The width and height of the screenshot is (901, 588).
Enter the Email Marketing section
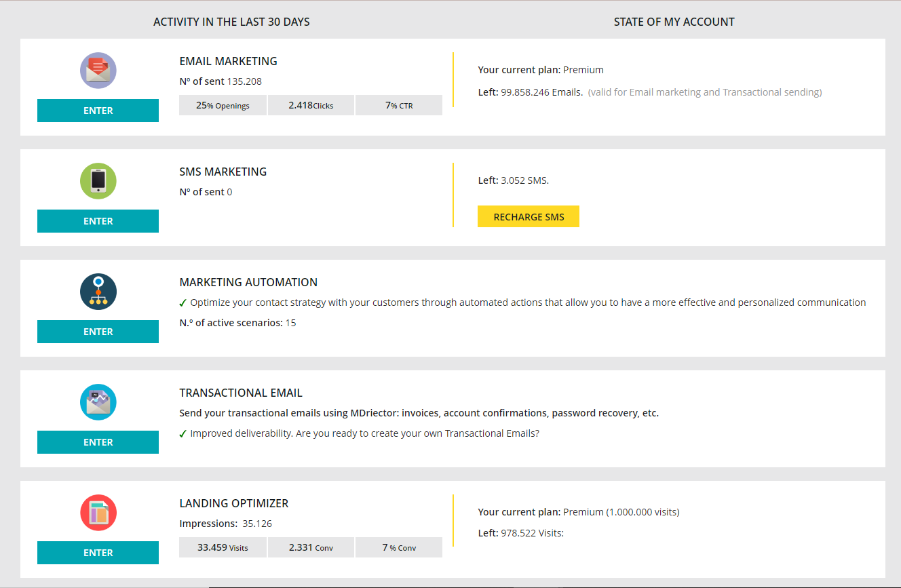[x=98, y=111]
